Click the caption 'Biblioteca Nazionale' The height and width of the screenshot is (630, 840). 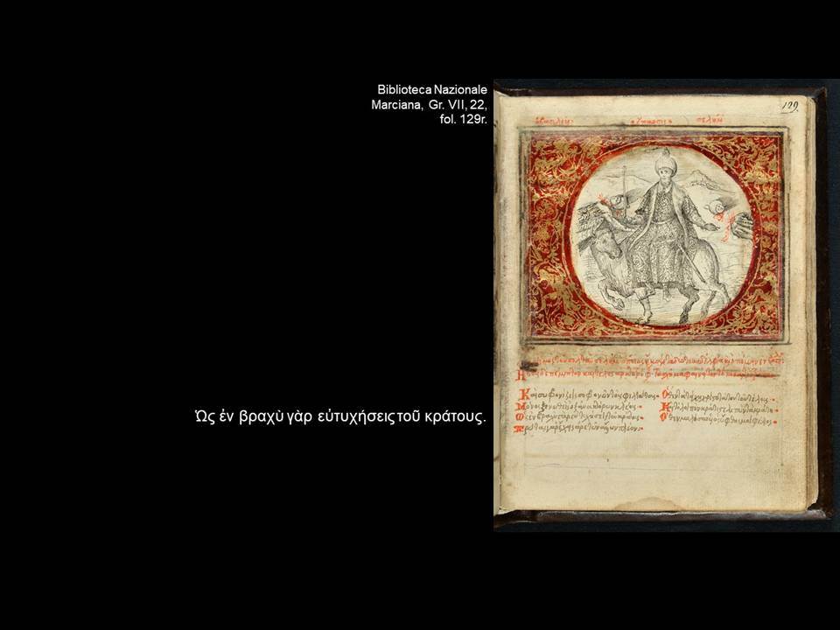click(x=431, y=89)
